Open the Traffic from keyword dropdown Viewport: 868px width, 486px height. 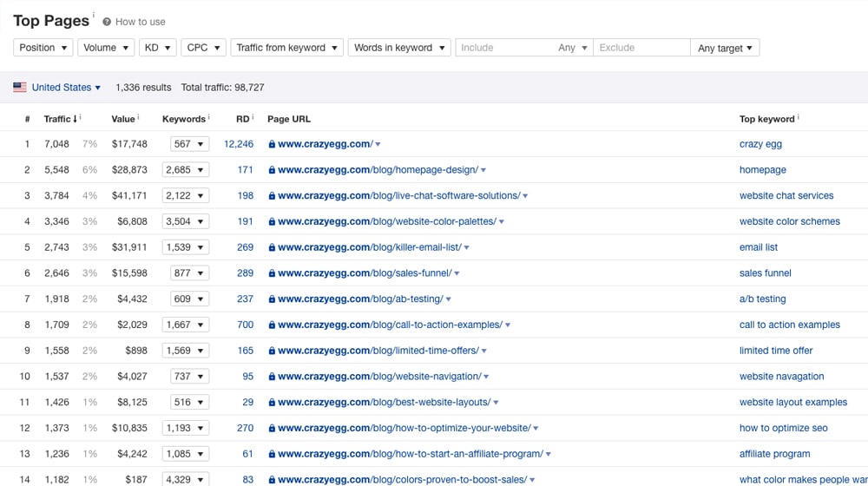286,48
